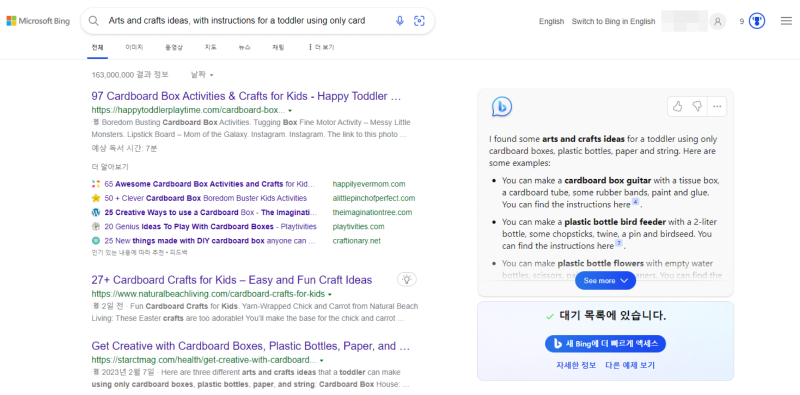Expand the See more button in answer
800x395 pixels.
[605, 281]
